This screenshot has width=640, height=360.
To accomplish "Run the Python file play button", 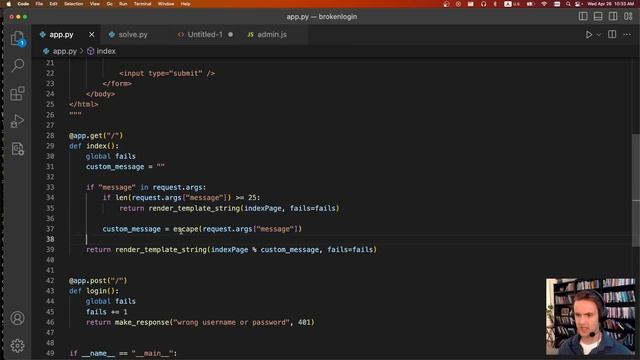I will tap(589, 35).
